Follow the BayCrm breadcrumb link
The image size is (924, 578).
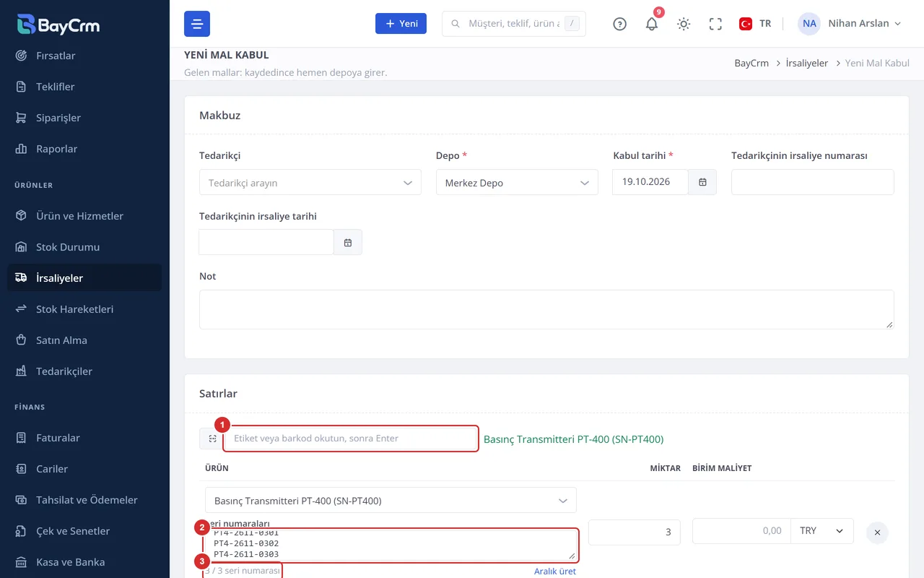tap(751, 63)
